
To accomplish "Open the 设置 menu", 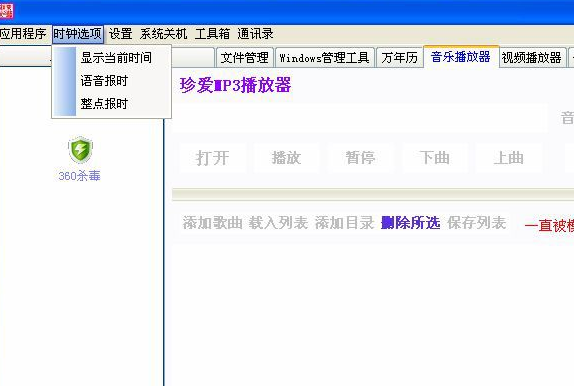I will coord(120,34).
